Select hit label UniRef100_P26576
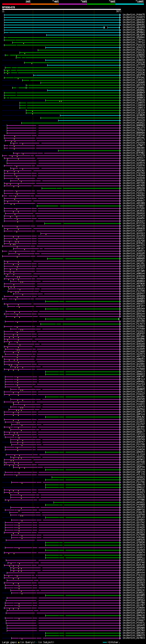 coord(133,165)
